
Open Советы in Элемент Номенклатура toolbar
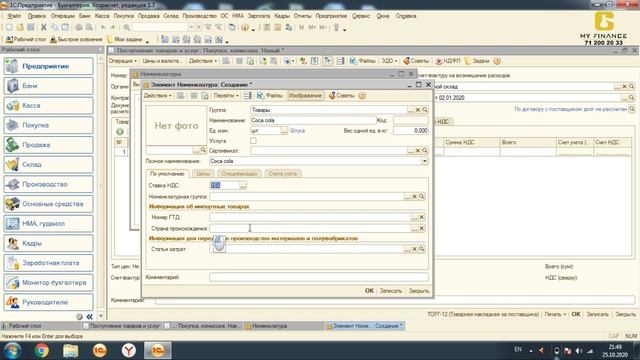click(x=342, y=96)
